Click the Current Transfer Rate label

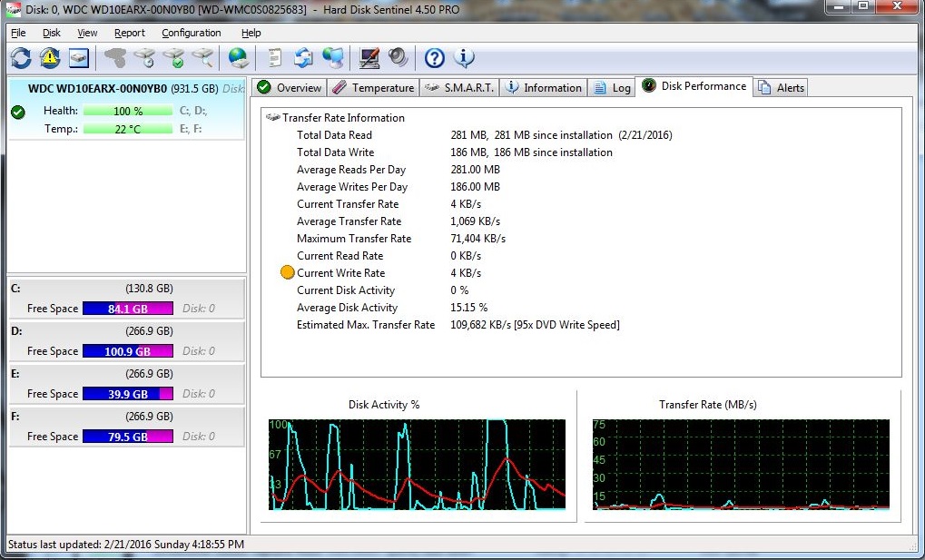tap(348, 204)
